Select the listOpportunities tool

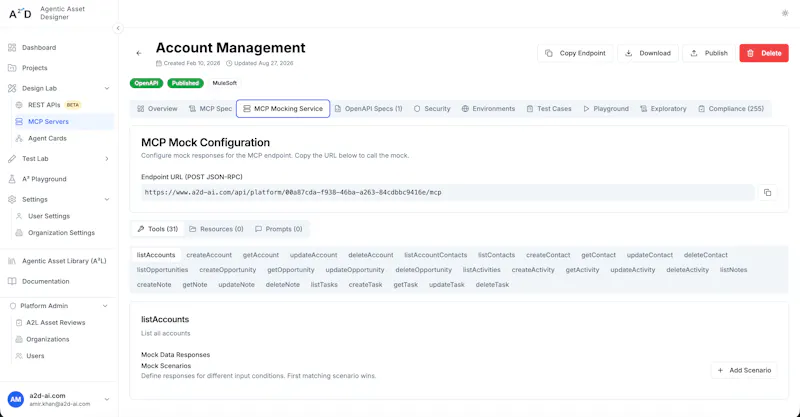point(162,270)
